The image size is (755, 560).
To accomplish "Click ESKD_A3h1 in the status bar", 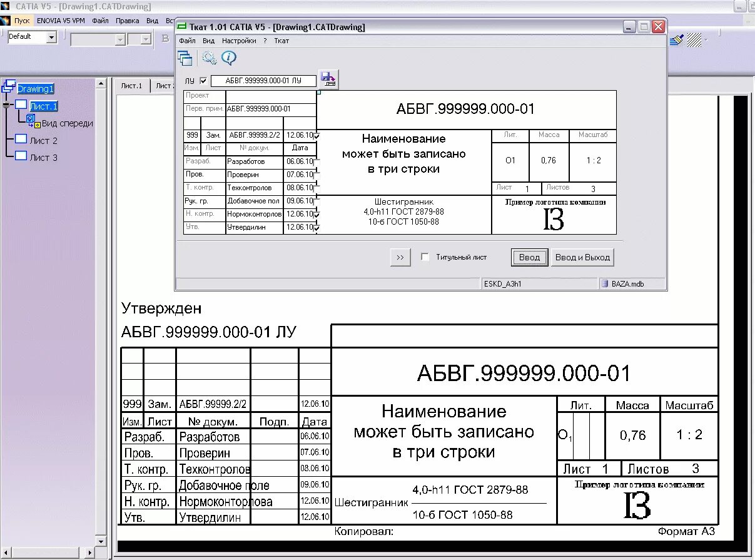I will click(502, 283).
